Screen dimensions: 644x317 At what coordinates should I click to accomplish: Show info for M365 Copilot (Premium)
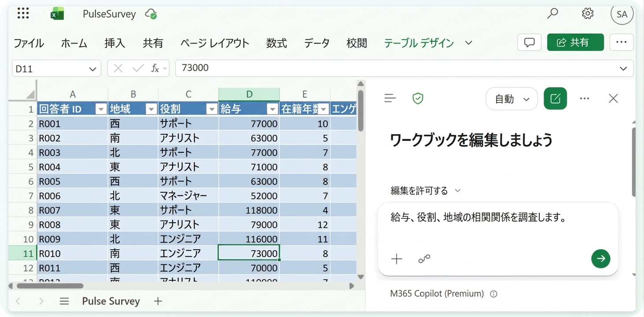point(494,294)
